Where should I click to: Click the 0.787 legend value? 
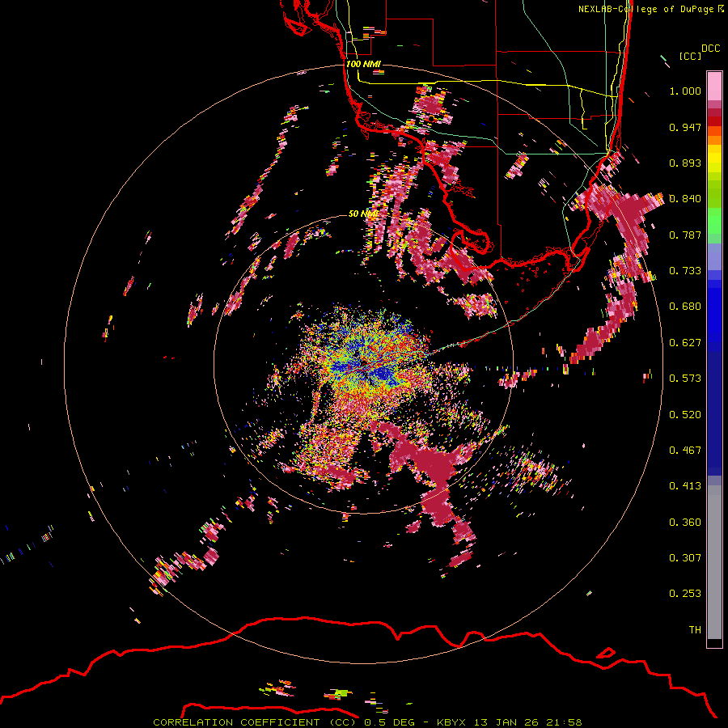coord(685,235)
